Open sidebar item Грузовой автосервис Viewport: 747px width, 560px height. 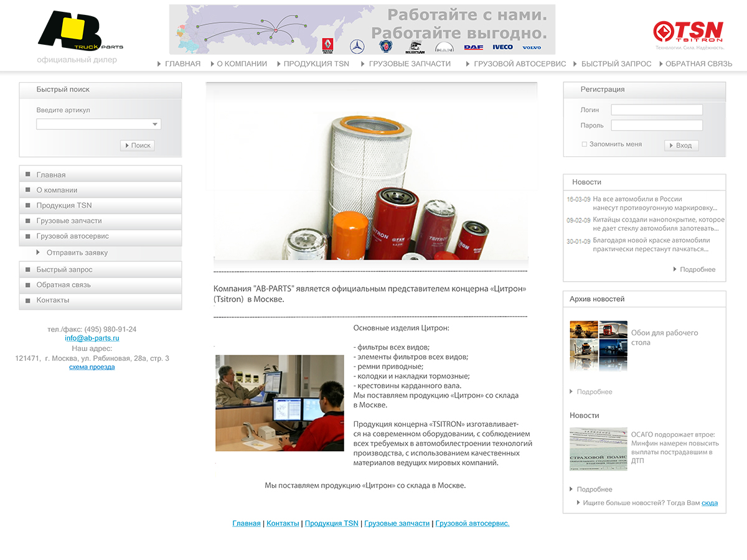(x=100, y=236)
